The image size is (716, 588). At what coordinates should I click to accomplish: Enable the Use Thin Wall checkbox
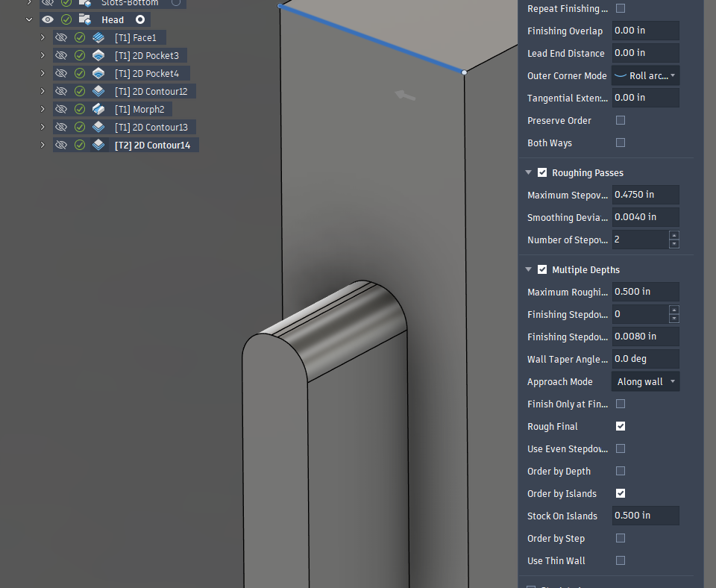point(620,560)
